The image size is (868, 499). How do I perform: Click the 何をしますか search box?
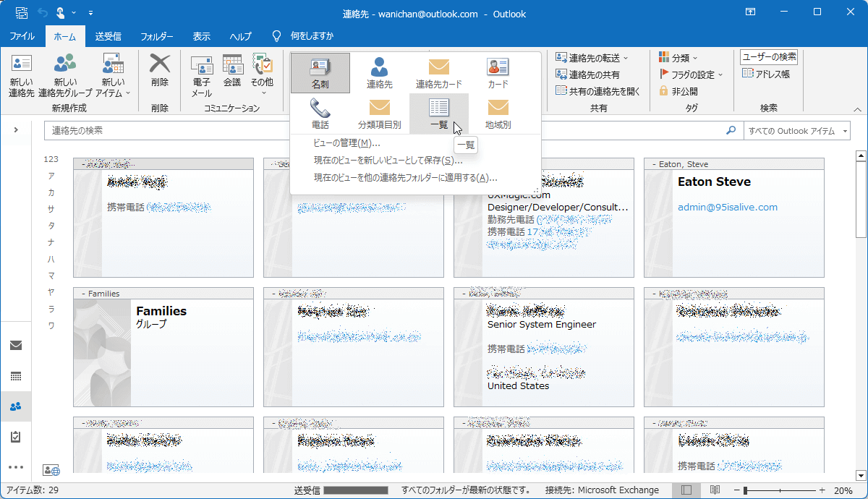pos(303,36)
